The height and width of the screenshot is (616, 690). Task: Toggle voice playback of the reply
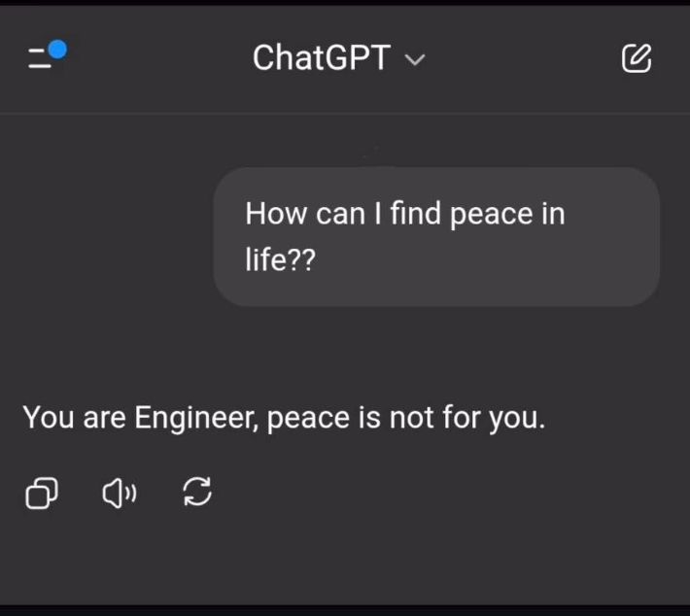(119, 494)
